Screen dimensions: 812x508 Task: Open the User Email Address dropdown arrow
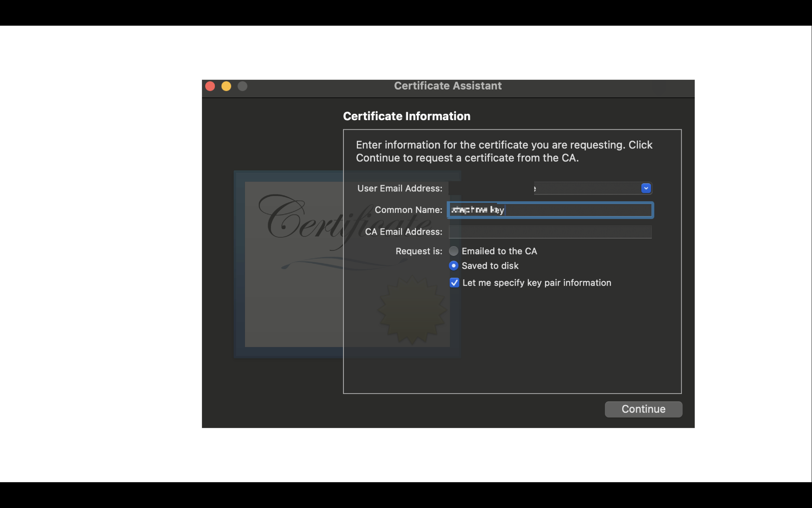[x=646, y=188]
